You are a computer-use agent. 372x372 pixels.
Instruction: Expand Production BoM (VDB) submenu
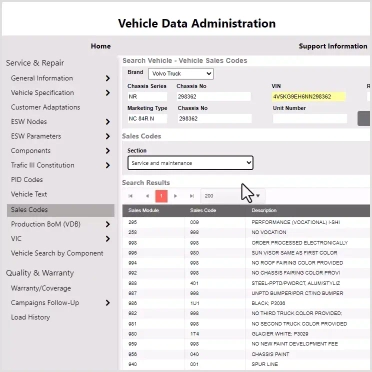click(x=108, y=224)
